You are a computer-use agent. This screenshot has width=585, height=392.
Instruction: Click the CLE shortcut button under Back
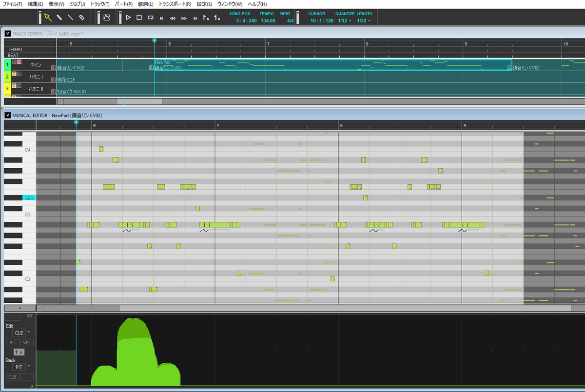[x=13, y=377]
